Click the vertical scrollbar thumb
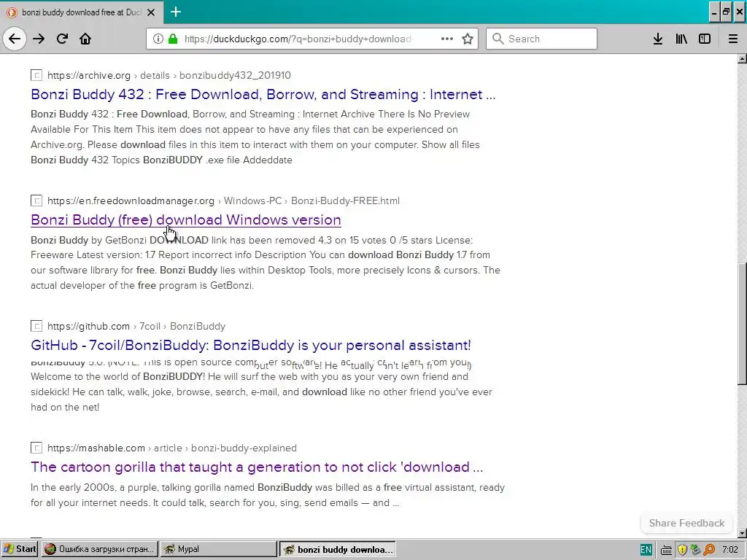Viewport: 747px width, 560px height. (742, 324)
